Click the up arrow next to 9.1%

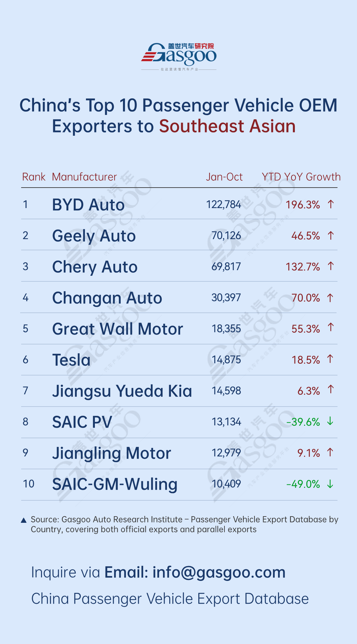(x=330, y=452)
